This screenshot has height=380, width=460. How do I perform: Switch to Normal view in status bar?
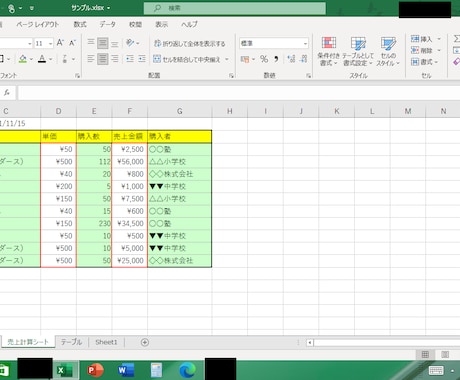click(425, 354)
